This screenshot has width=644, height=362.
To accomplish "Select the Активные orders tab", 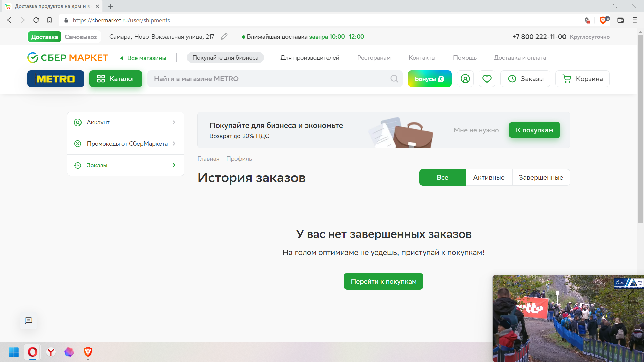I will (489, 177).
